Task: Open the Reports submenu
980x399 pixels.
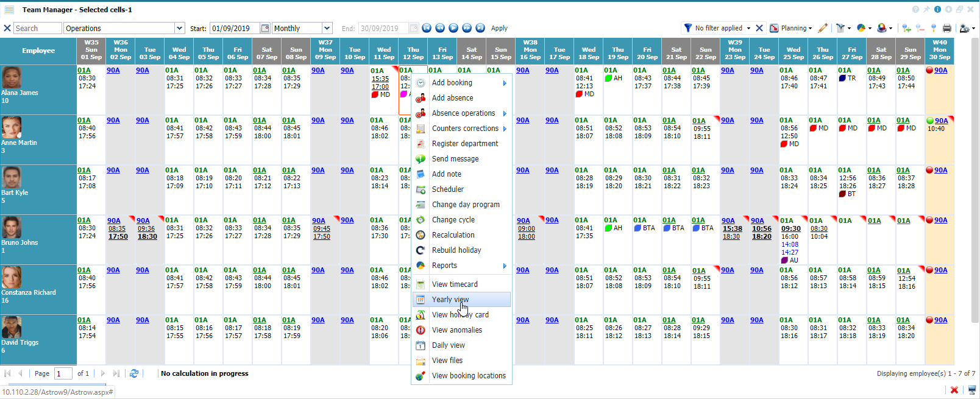Action: [444, 266]
